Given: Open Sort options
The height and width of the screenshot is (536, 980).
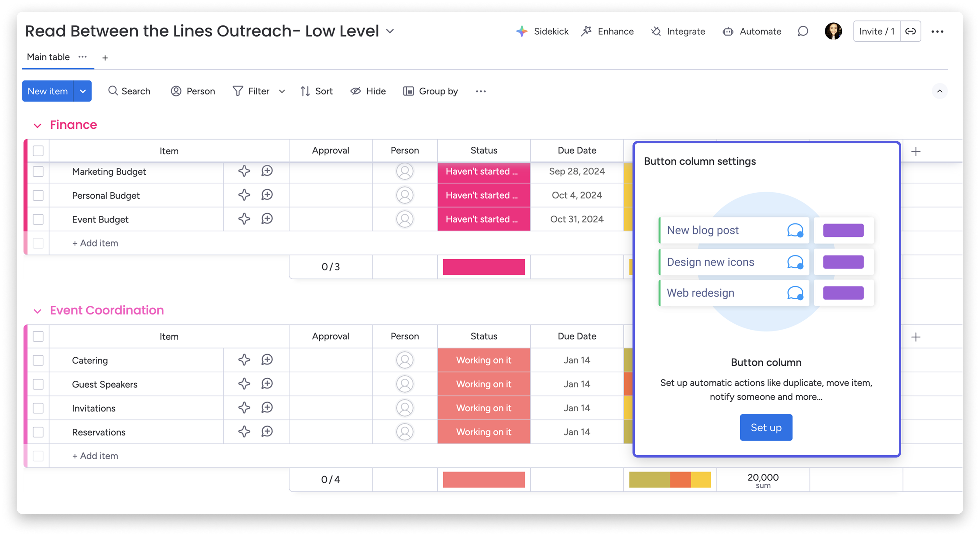Looking at the screenshot, I should 316,91.
